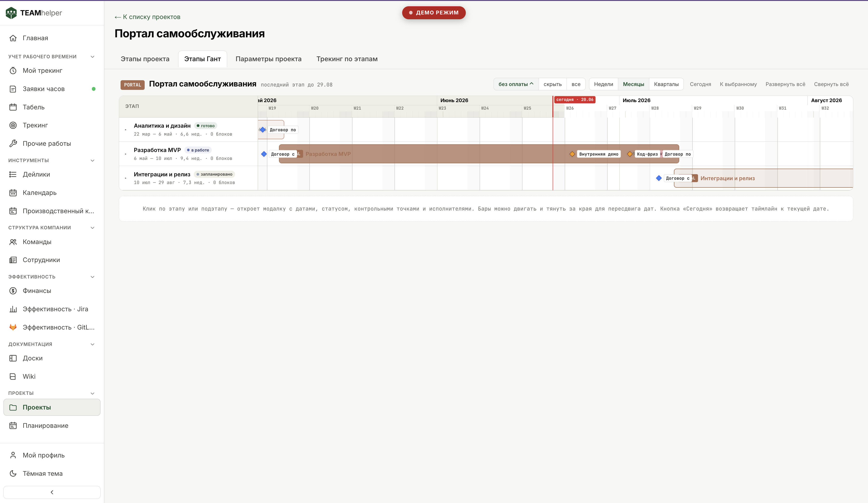
Task: Open Трекинг по этапам tab
Action: [347, 59]
